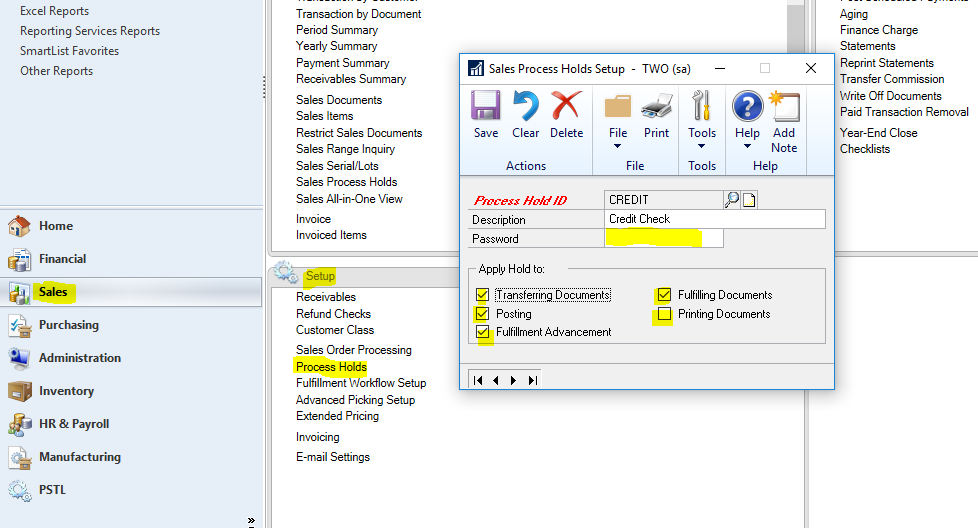
Task: Click the Save icon in dialog ribbon
Action: (x=485, y=105)
